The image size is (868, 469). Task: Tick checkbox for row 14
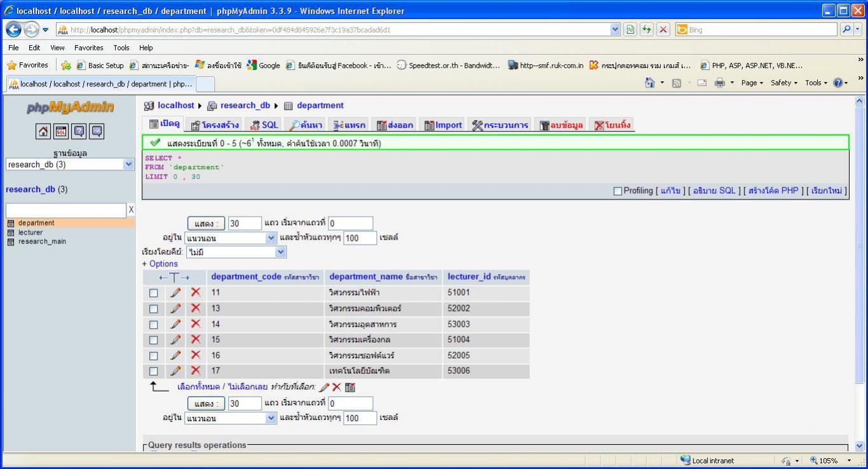point(153,324)
